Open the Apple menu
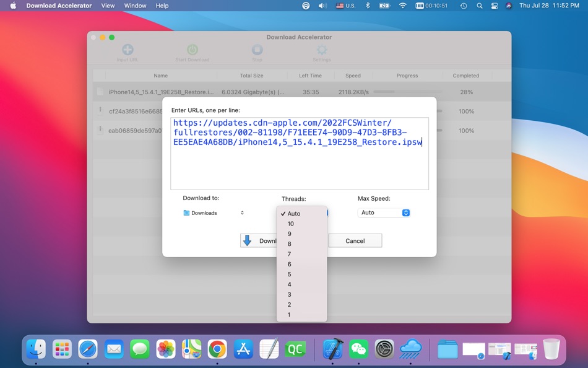 pyautogui.click(x=13, y=6)
